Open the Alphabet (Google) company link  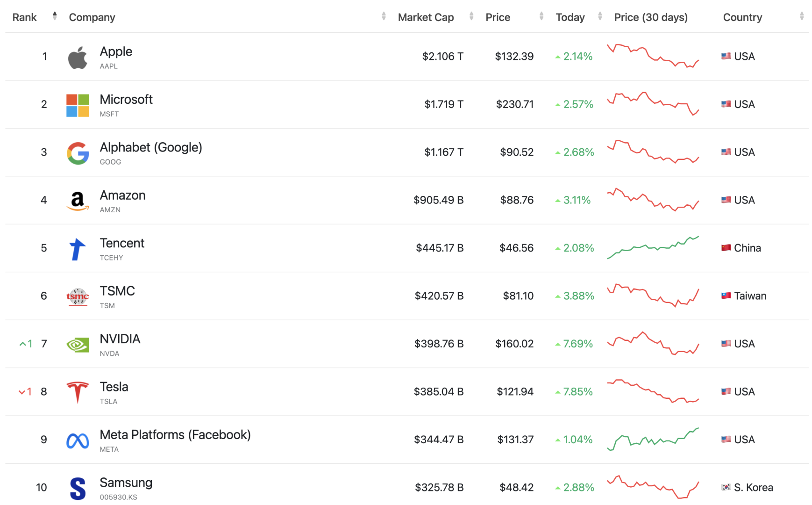tap(151, 147)
